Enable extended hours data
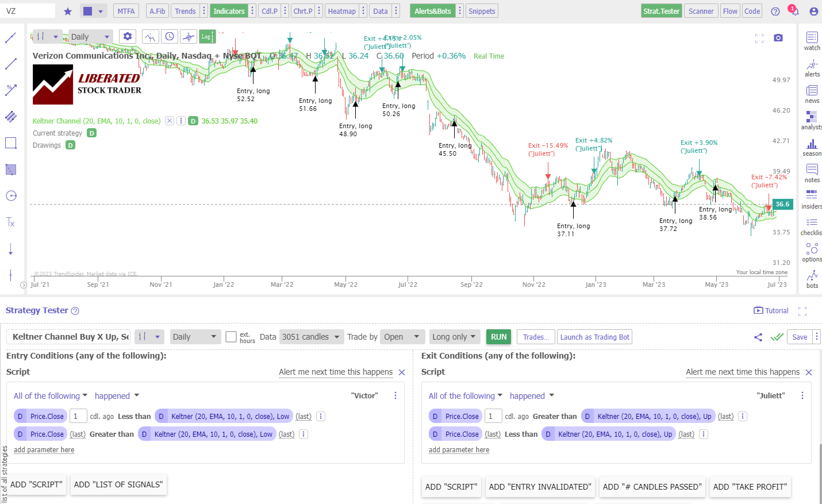This screenshot has height=504, width=822. pyautogui.click(x=232, y=337)
